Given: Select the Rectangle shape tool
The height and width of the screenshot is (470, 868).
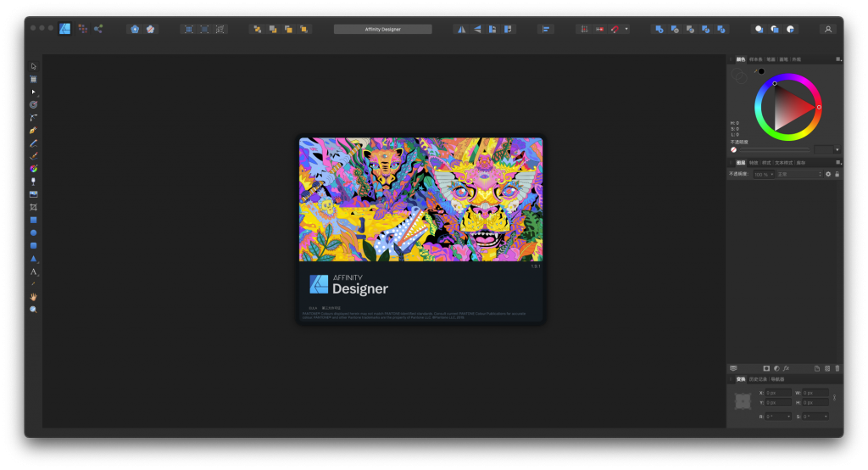Looking at the screenshot, I should pyautogui.click(x=33, y=220).
